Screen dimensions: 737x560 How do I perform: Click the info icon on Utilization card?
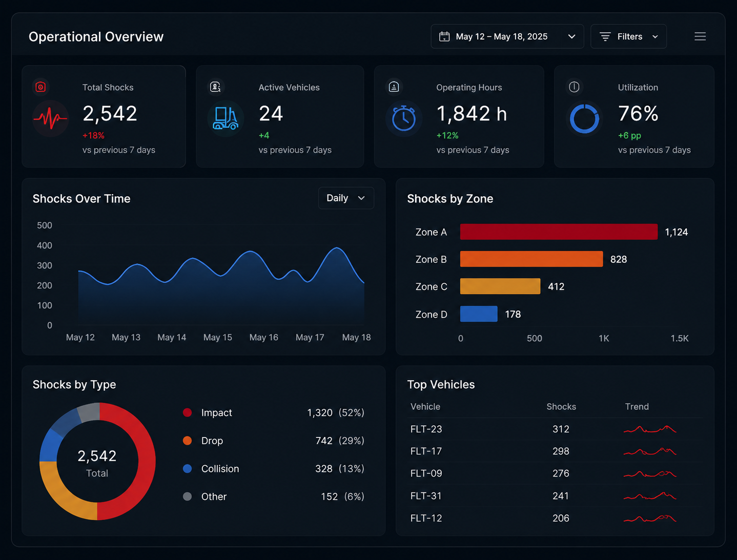(574, 87)
